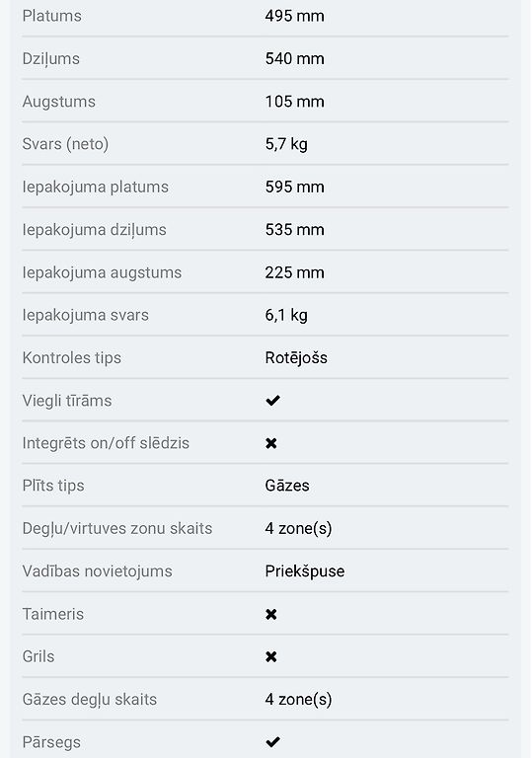Select the Iepakojuma svars 6,1 kg value
Image resolution: width=532 pixels, height=758 pixels.
coord(286,315)
